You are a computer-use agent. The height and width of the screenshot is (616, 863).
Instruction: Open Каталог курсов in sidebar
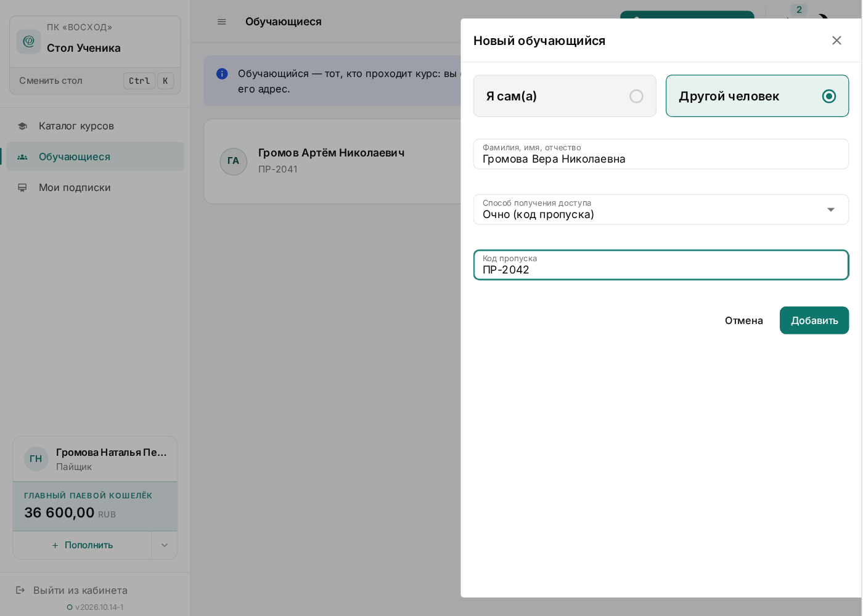click(95, 126)
